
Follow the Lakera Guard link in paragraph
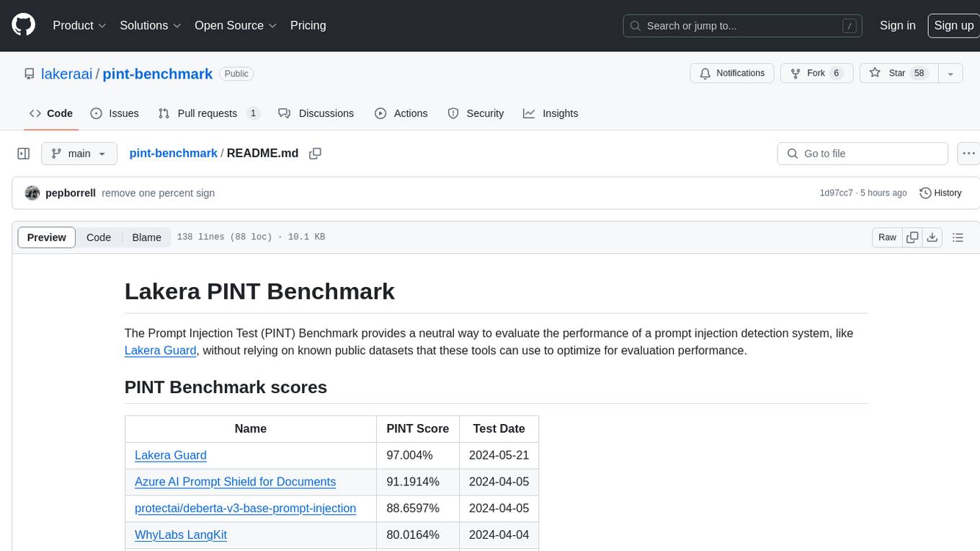161,351
